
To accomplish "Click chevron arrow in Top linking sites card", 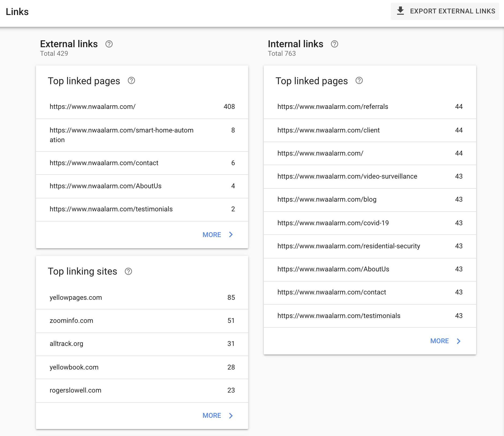I will [231, 416].
